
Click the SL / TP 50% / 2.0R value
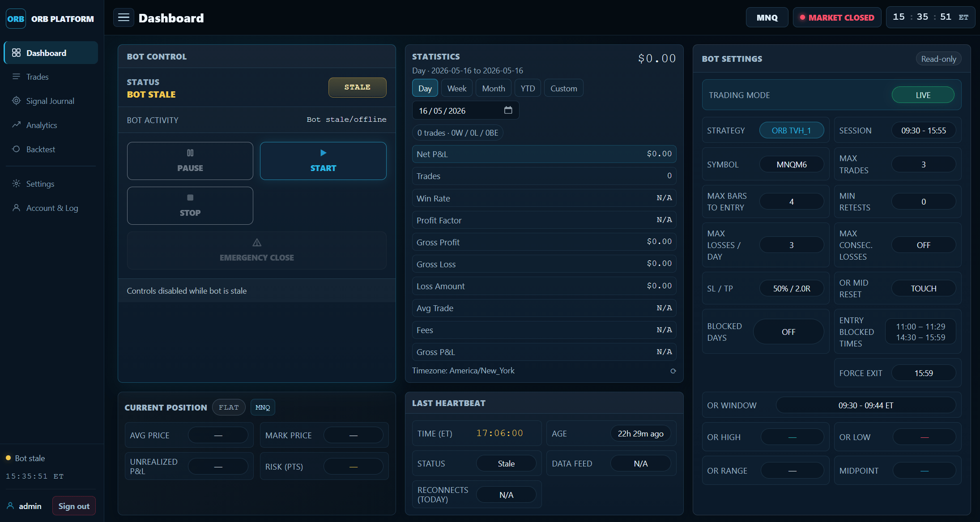pyautogui.click(x=791, y=288)
